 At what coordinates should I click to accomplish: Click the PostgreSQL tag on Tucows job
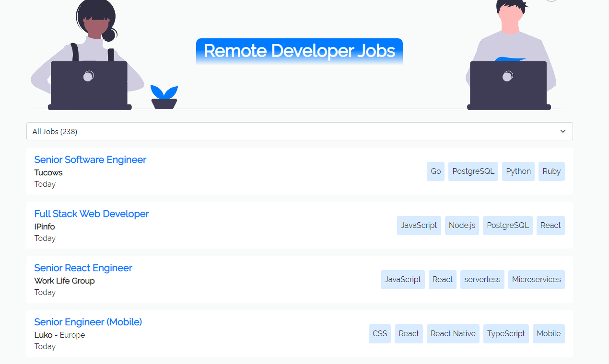coord(473,171)
